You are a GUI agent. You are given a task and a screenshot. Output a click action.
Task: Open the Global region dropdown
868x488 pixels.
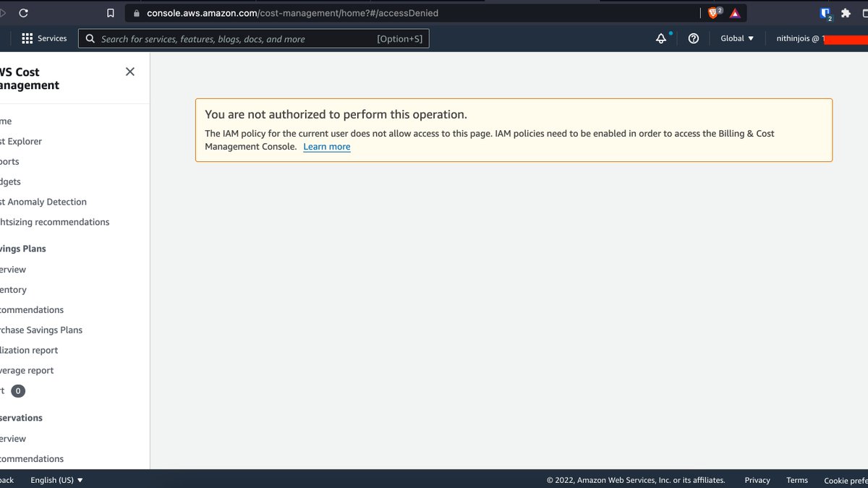736,38
